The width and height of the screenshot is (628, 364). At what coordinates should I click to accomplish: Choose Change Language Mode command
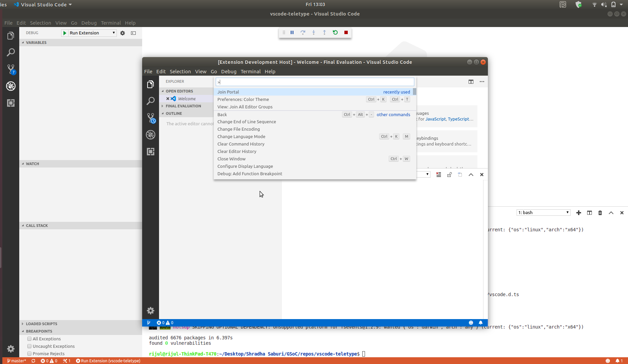pyautogui.click(x=313, y=136)
